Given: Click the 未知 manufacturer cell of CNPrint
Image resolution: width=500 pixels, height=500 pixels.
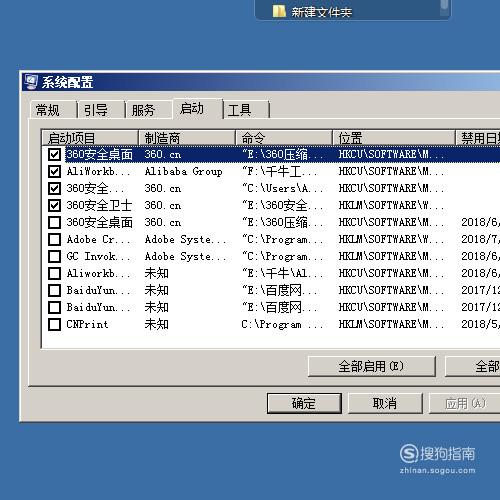Looking at the screenshot, I should click(157, 324).
